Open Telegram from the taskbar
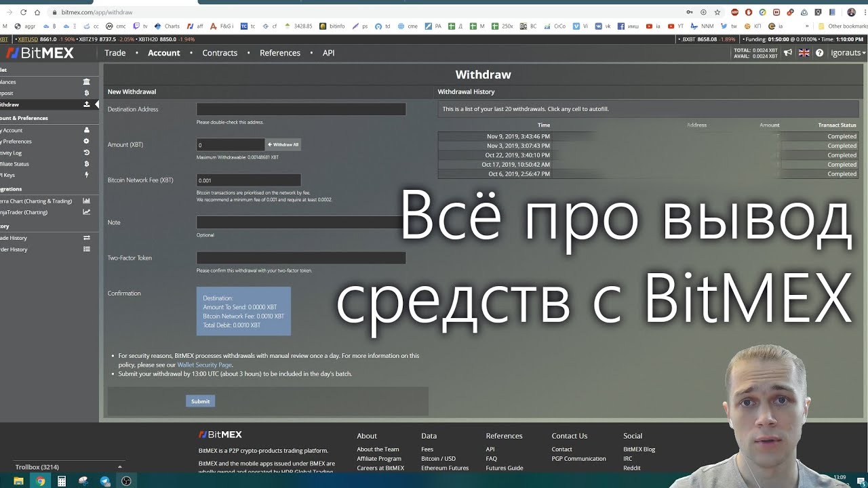This screenshot has height=488, width=868. pyautogui.click(x=104, y=481)
